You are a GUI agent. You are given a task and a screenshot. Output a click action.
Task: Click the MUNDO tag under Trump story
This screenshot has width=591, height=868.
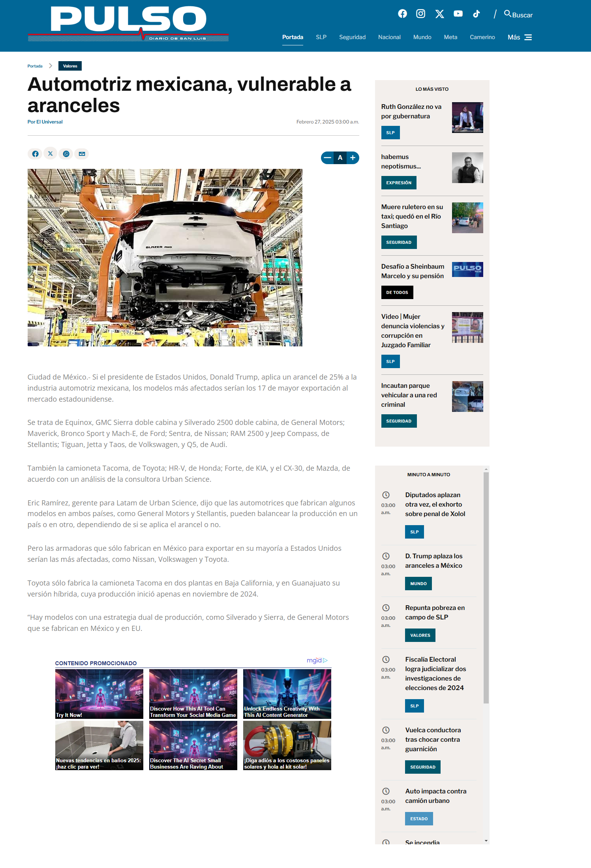(x=418, y=584)
